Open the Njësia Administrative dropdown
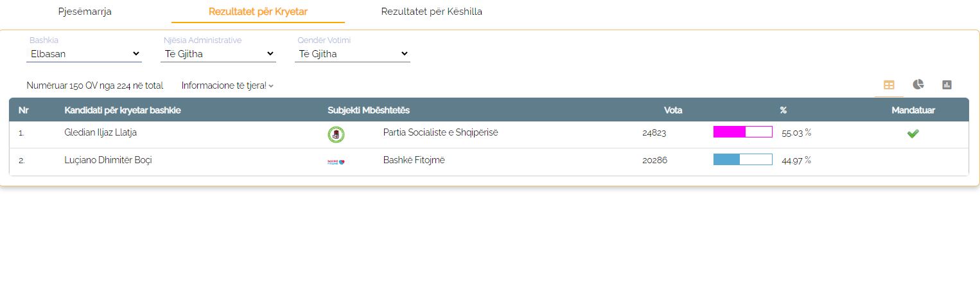The height and width of the screenshot is (302, 980). point(218,54)
